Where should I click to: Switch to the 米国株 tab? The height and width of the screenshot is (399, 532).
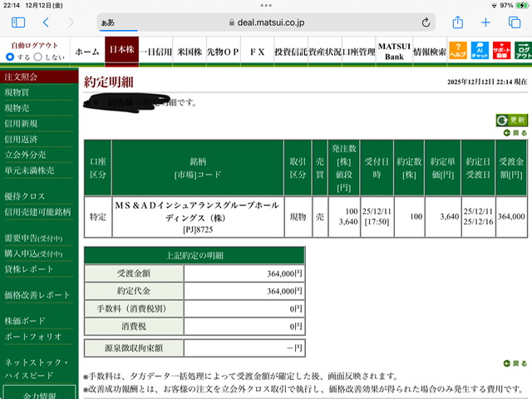pyautogui.click(x=190, y=52)
